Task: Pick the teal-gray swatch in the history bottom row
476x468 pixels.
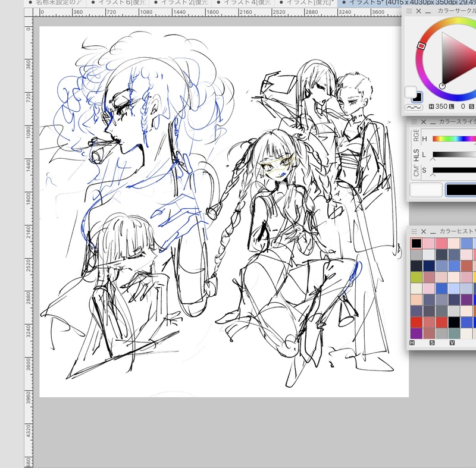Action: coord(454,334)
